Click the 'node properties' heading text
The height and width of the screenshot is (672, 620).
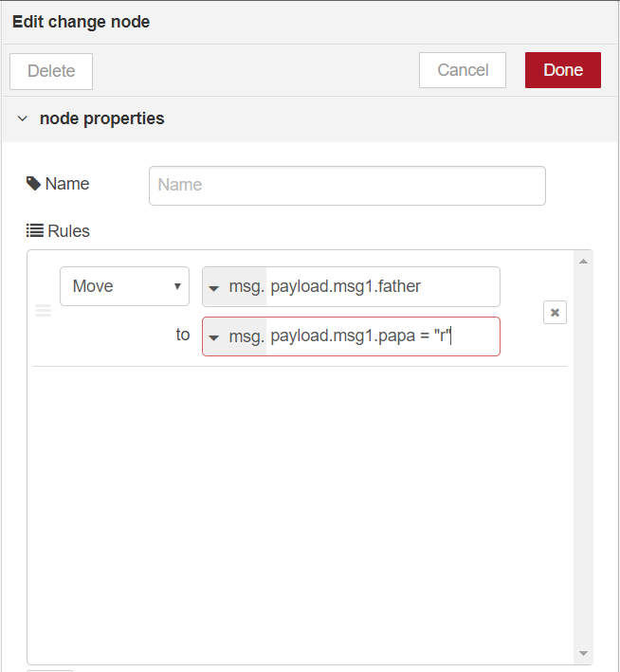click(102, 118)
